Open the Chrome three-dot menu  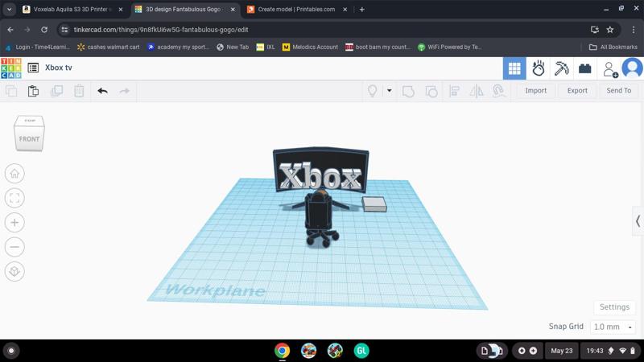[x=634, y=30]
